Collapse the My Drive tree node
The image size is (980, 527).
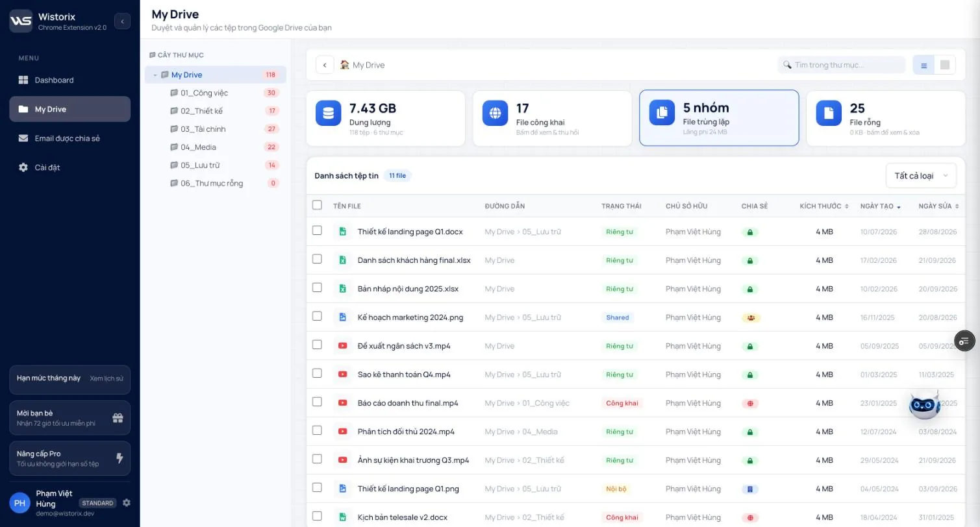coord(155,75)
